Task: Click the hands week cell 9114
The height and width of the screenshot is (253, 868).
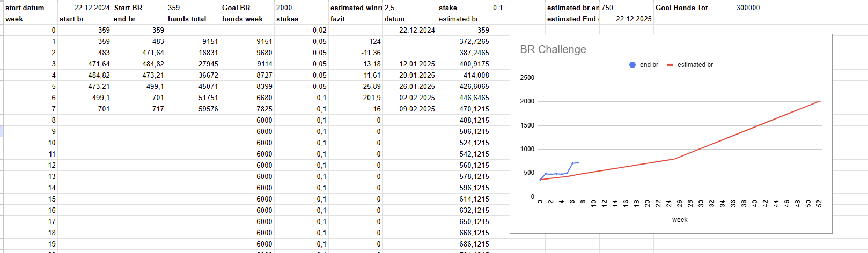Action: [247, 64]
